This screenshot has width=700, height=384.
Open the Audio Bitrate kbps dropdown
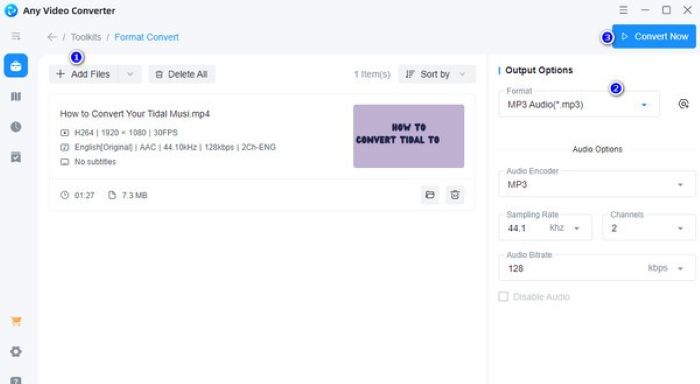[x=597, y=268]
